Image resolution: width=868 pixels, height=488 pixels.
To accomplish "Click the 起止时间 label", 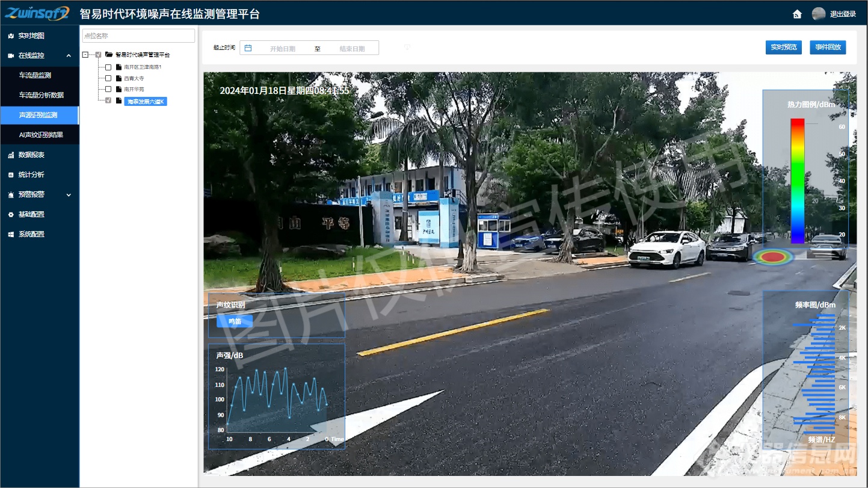I will coord(224,48).
